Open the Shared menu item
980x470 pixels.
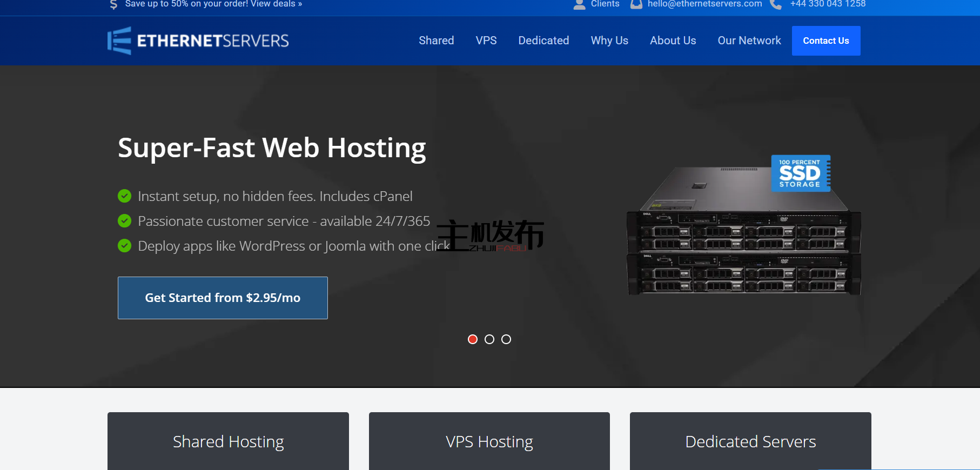click(436, 41)
